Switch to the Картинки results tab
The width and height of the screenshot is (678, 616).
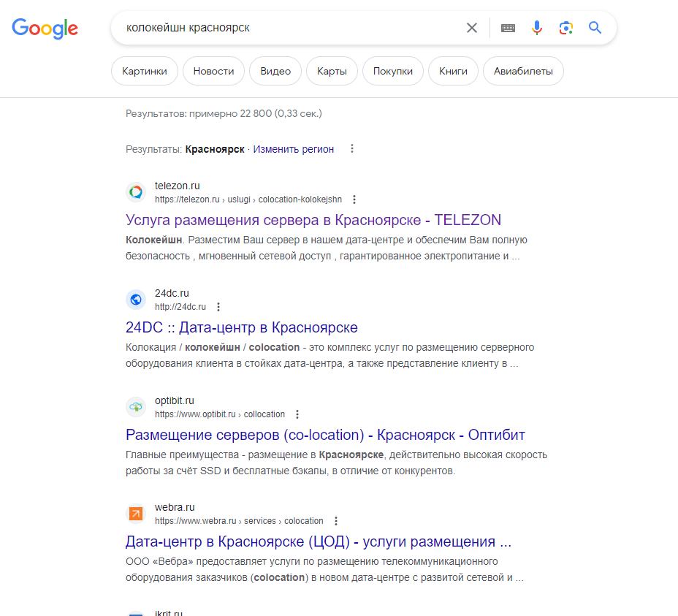pos(144,71)
